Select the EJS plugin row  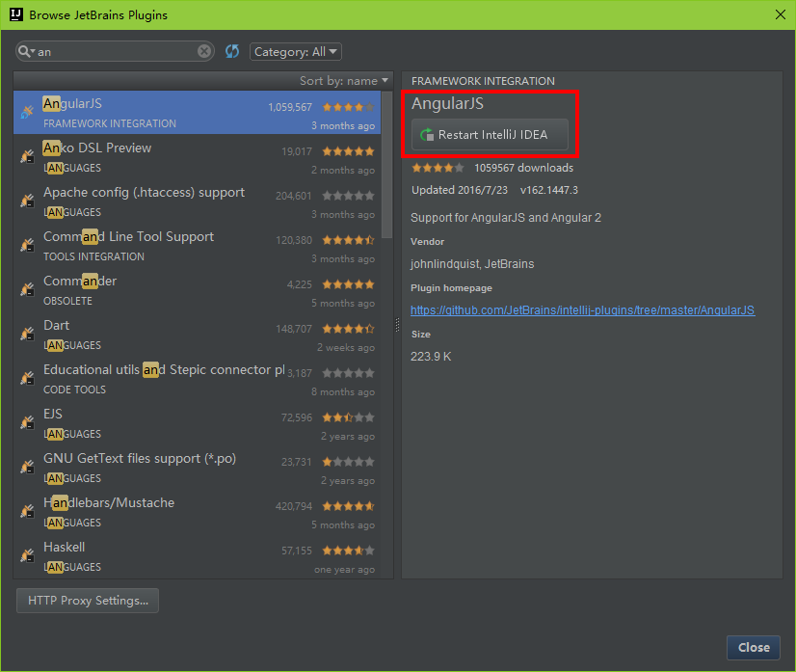tap(197, 422)
